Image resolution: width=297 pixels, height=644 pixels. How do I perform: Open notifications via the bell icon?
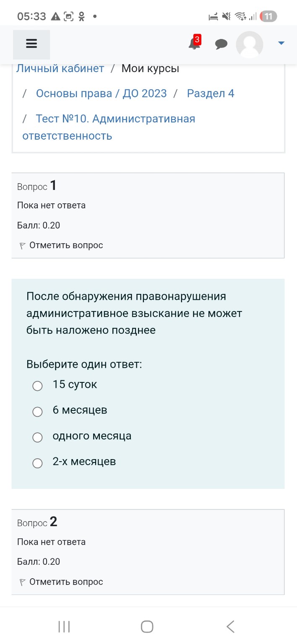193,44
